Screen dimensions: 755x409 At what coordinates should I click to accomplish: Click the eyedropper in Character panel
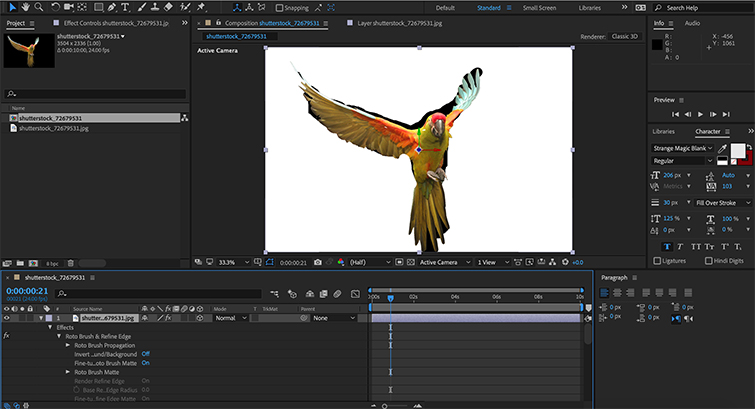coord(722,148)
